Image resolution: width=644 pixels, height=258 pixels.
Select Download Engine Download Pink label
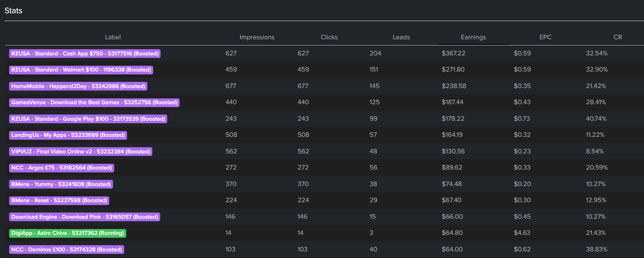click(84, 217)
